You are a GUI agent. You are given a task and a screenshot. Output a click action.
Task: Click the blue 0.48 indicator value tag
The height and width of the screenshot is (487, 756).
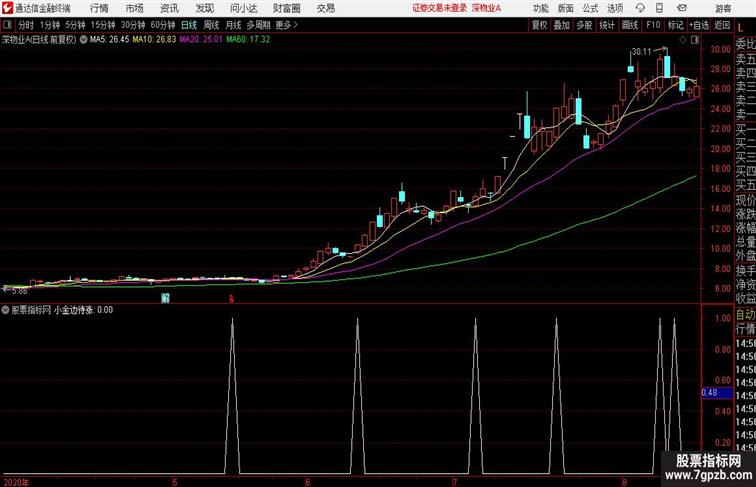coord(716,392)
